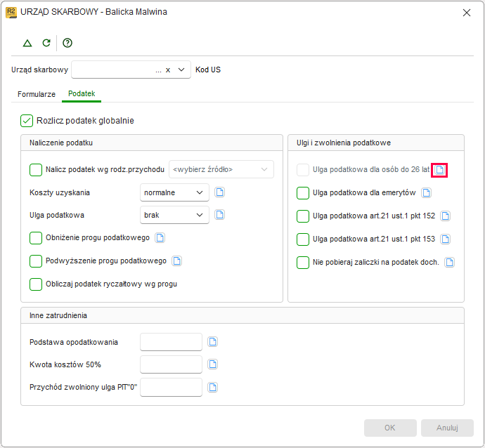Image resolution: width=485 pixels, height=448 pixels.
Task: Click the Przychód zwolniony ulga PIT"0" field
Action: click(x=171, y=387)
